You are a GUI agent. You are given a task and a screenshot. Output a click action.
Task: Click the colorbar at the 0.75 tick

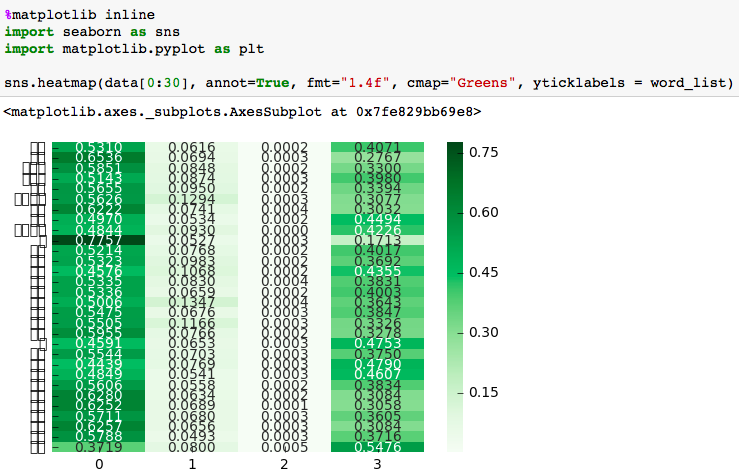pyautogui.click(x=456, y=152)
